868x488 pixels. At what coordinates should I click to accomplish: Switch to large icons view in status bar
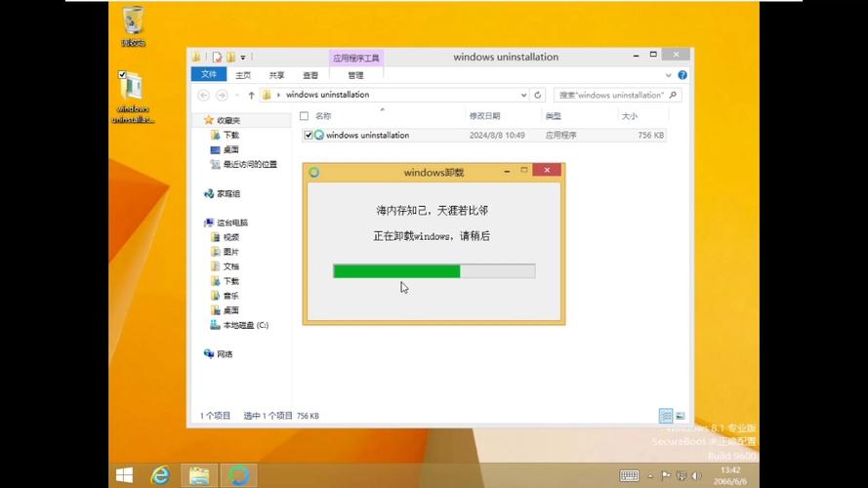pos(681,416)
